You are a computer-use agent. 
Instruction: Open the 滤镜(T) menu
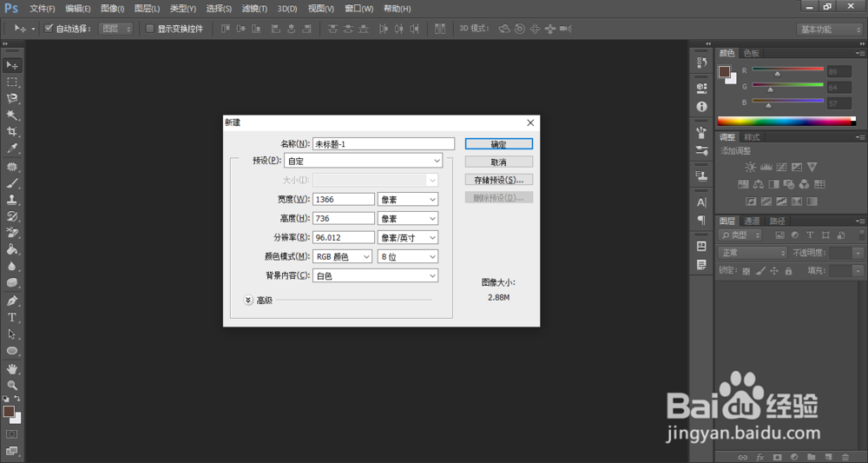coord(254,9)
